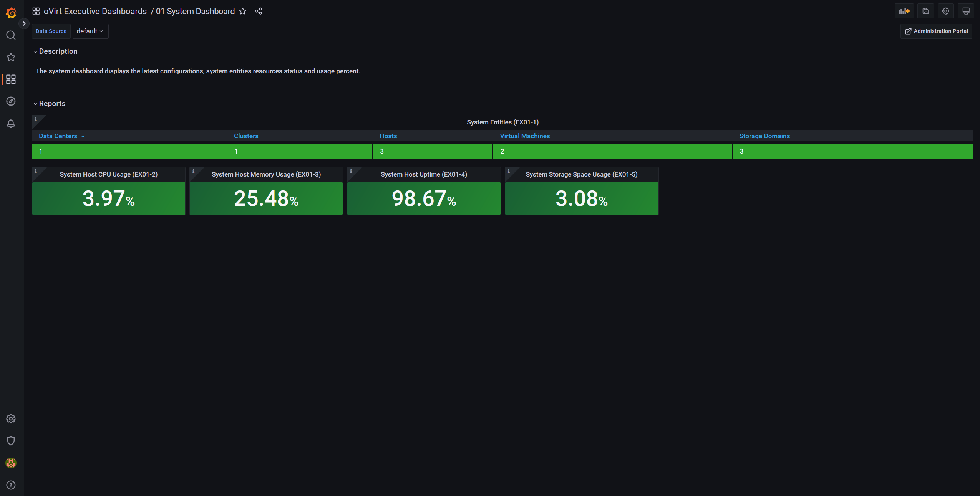Open the Server Admin shield icon
Image resolution: width=980 pixels, height=496 pixels.
[11, 441]
